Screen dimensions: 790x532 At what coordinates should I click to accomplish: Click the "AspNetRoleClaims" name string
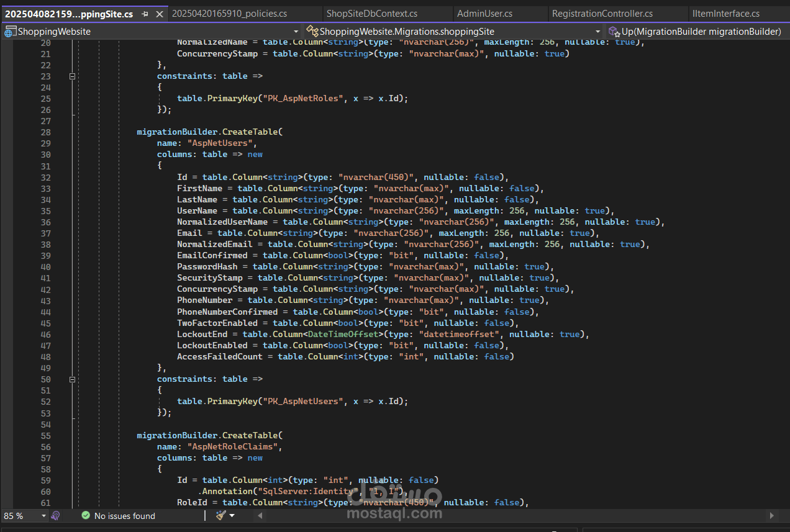pyautogui.click(x=233, y=446)
